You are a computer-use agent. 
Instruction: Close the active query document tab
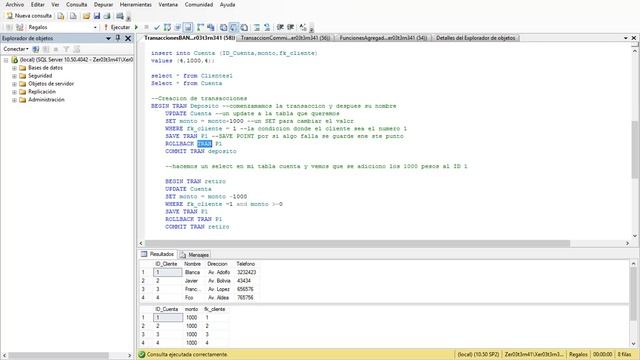[634, 38]
